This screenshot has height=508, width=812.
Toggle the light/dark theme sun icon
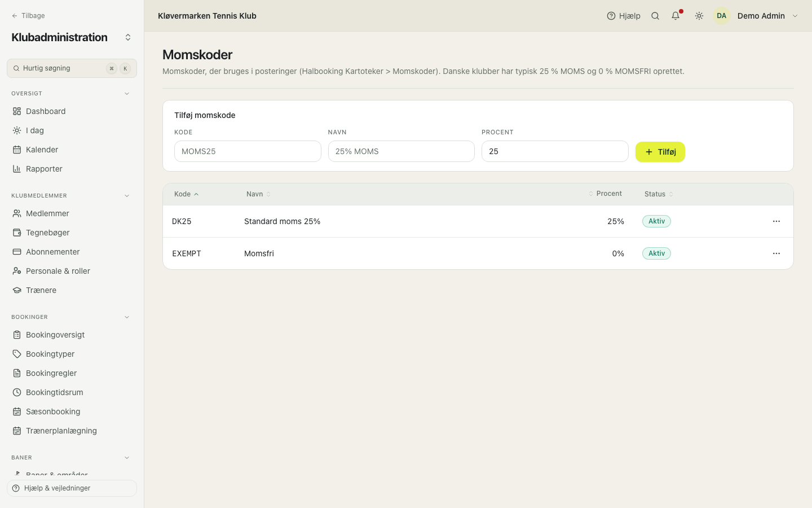coord(699,16)
